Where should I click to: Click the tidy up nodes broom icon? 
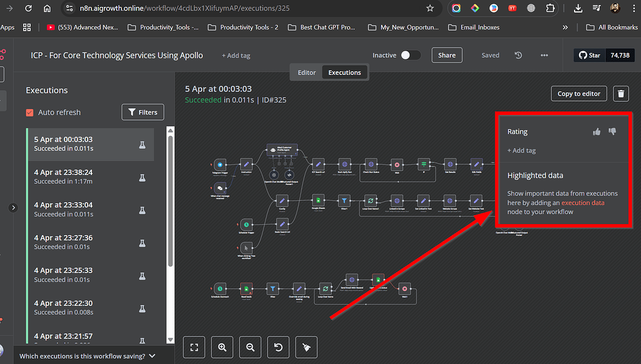(x=306, y=347)
